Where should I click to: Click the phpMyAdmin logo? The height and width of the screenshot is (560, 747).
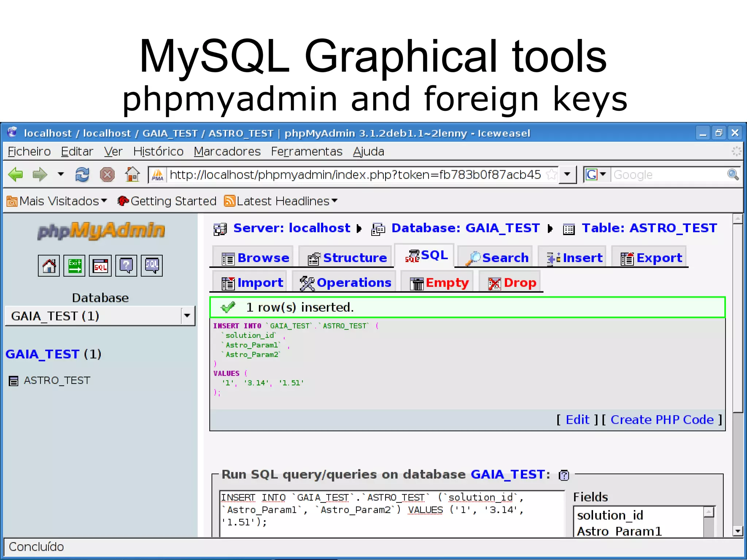[101, 231]
